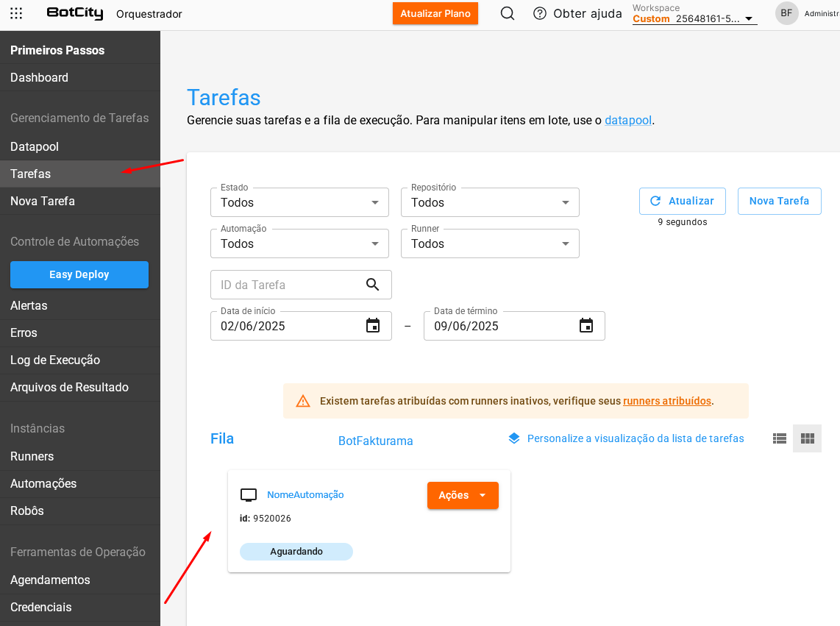840x626 pixels.
Task: Open Ações menu on task card
Action: coord(463,495)
